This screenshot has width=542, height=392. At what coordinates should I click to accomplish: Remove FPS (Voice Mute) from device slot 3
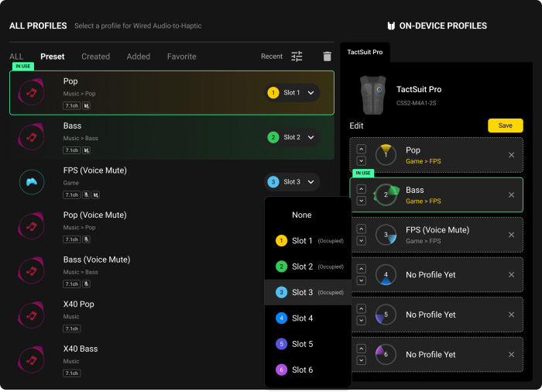(x=511, y=235)
